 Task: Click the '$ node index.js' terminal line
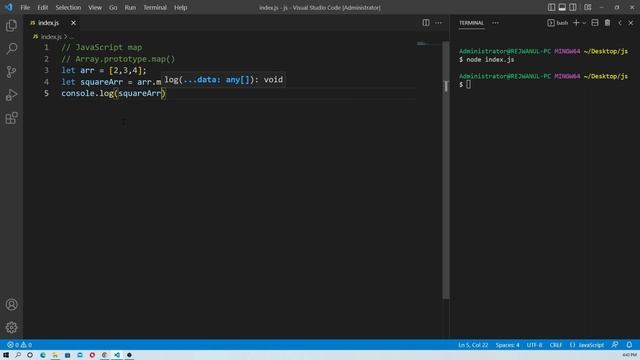tap(487, 60)
